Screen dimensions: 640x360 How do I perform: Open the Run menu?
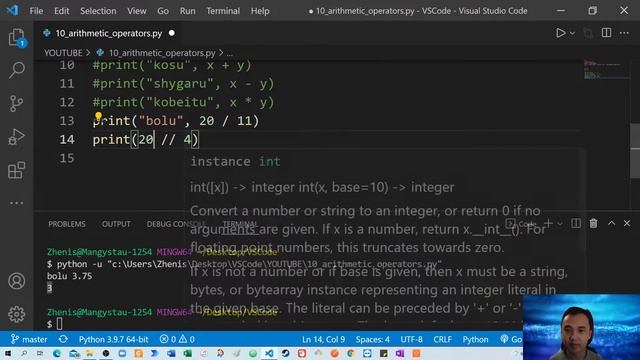187,11
